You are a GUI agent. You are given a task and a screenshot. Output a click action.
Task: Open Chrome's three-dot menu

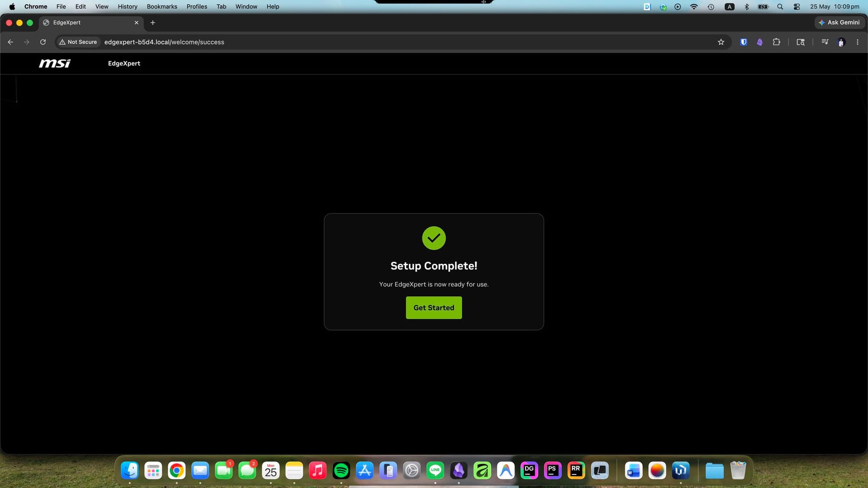[857, 42]
